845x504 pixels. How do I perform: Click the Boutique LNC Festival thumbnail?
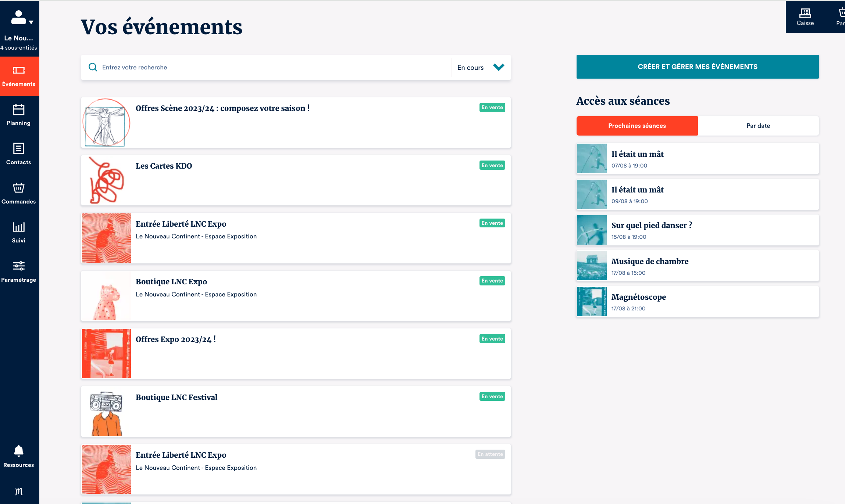coord(106,412)
